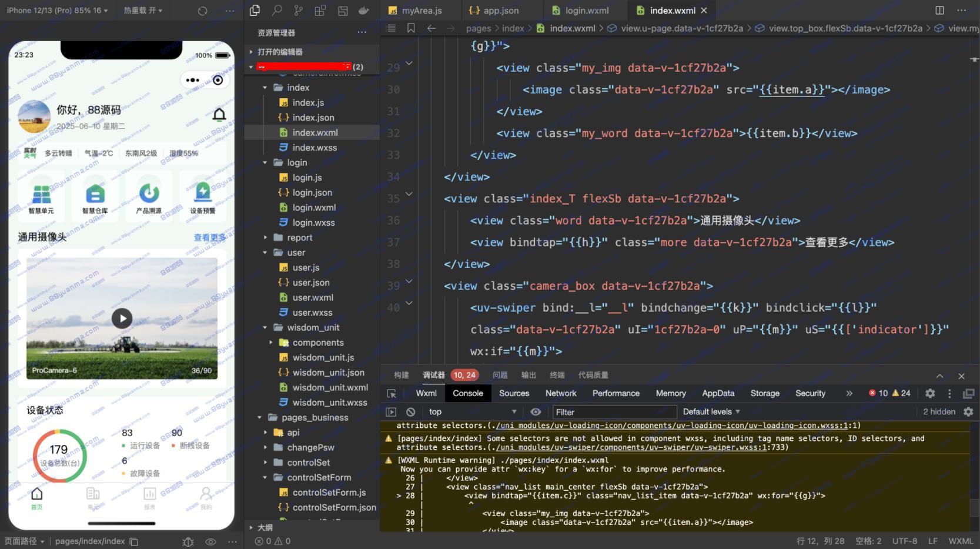Image resolution: width=980 pixels, height=549 pixels.
Task: Tap the 智慧单元 icon in simulator
Action: pos(41,193)
